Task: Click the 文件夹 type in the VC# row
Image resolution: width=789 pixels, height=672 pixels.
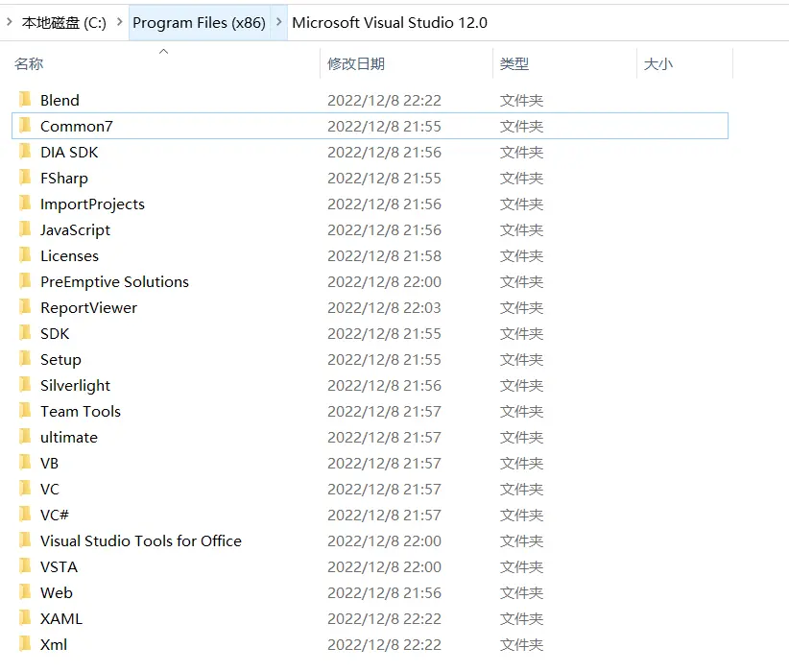Action: (x=521, y=515)
